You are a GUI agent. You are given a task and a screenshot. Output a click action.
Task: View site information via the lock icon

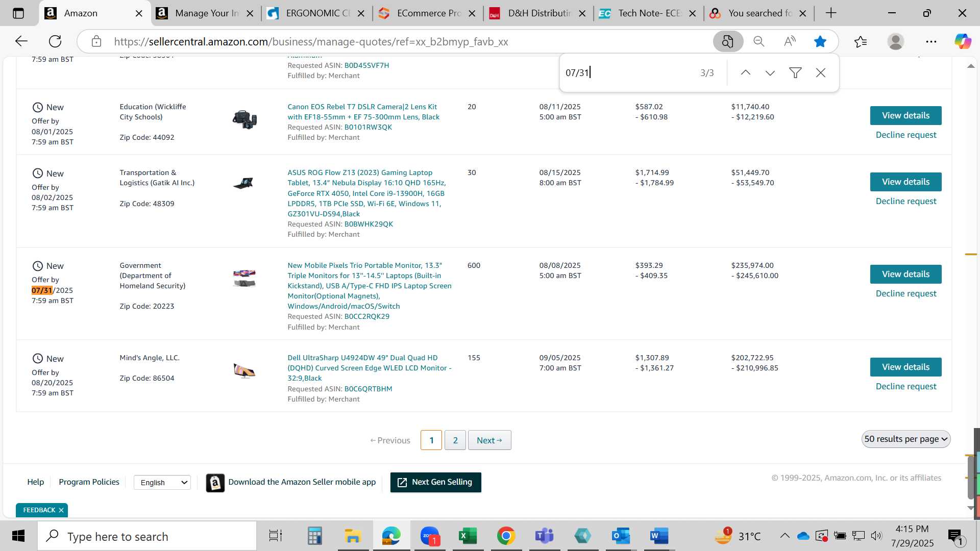(x=96, y=41)
